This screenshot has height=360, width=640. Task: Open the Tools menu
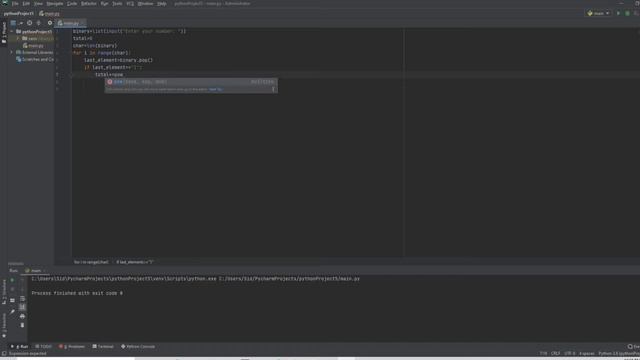click(x=117, y=4)
